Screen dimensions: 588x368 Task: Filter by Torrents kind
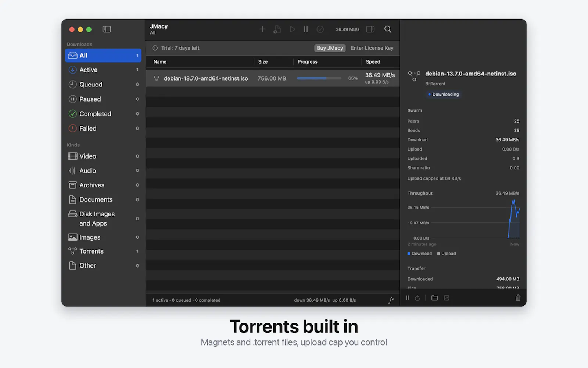pos(103,251)
